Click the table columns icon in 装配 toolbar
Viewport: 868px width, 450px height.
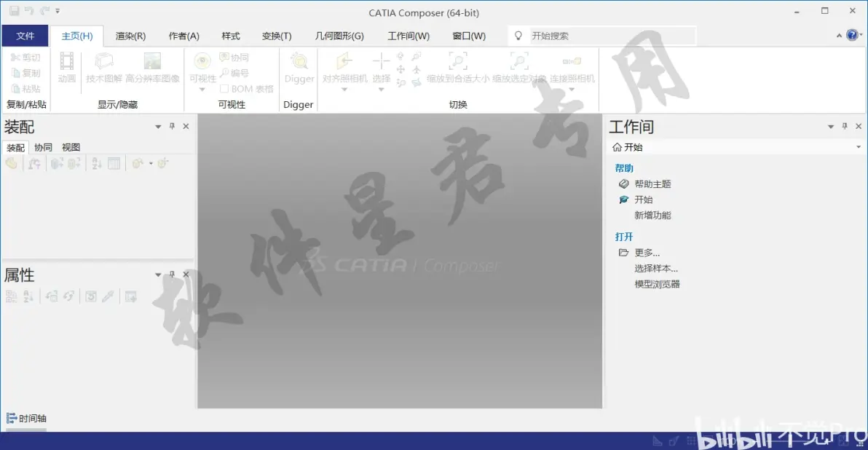click(x=114, y=163)
